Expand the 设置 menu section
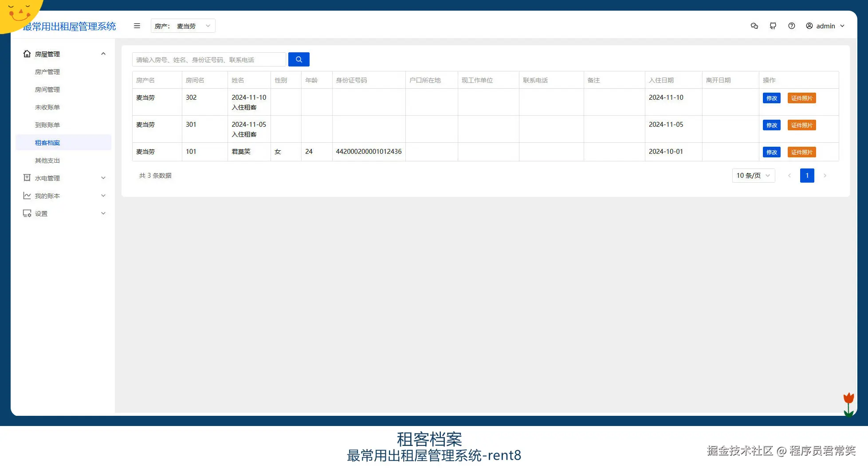Screen dimensions: 868x469 point(103,213)
